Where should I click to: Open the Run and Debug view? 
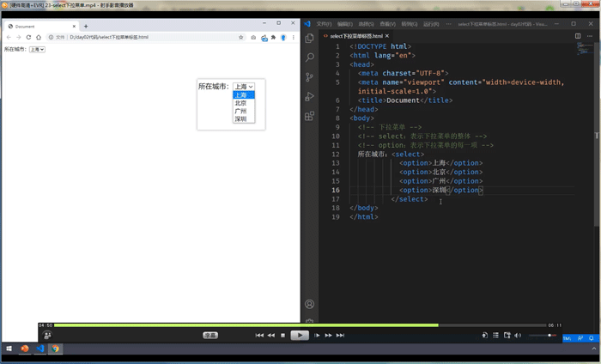click(x=309, y=97)
